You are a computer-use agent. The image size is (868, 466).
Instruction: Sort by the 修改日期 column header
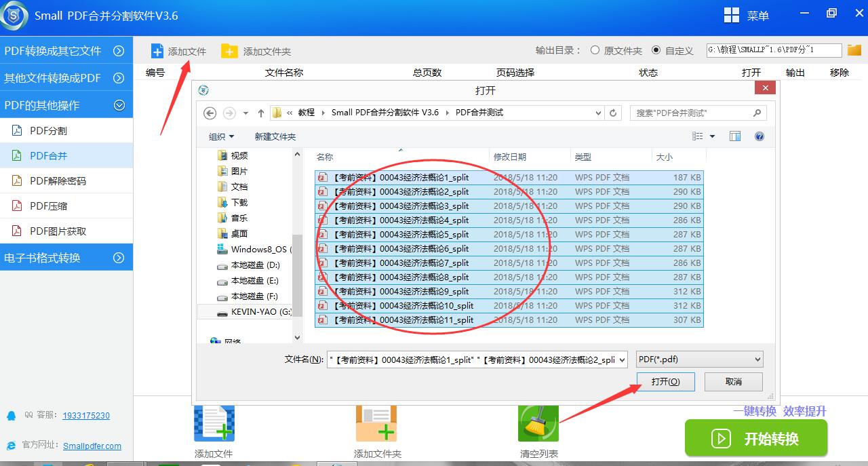point(530,157)
